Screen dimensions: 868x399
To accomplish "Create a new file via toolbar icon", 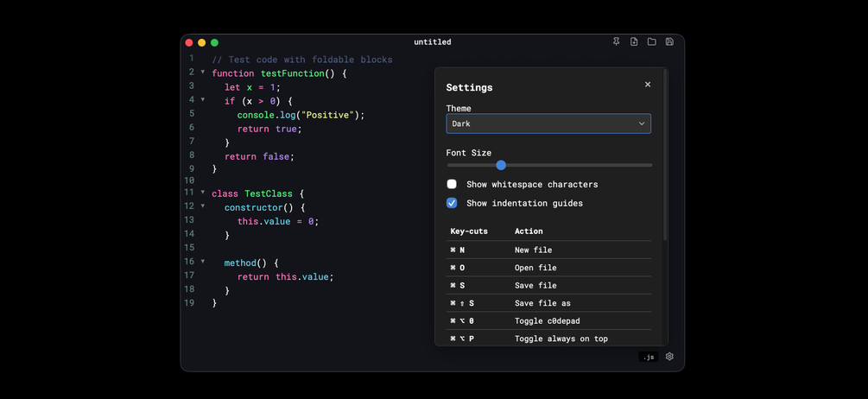I will tap(634, 41).
